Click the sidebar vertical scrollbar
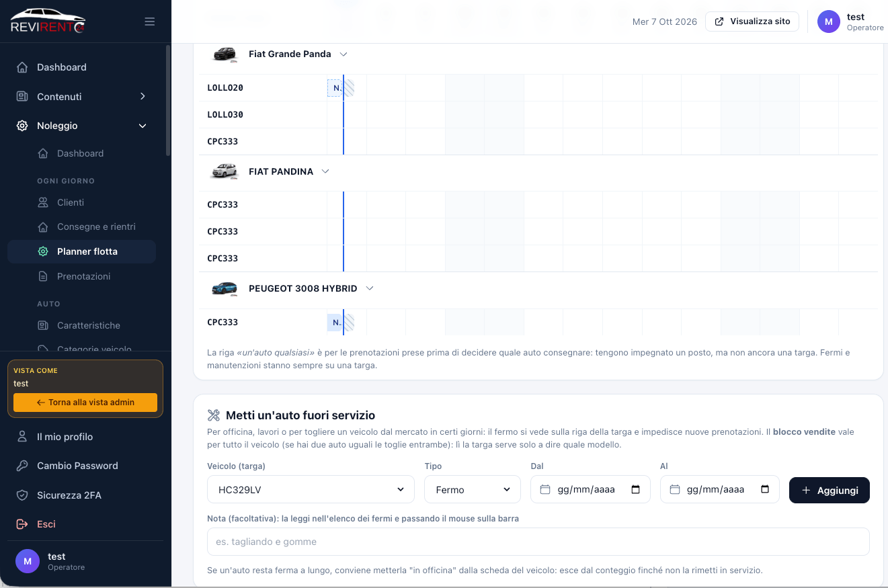 tap(168, 101)
